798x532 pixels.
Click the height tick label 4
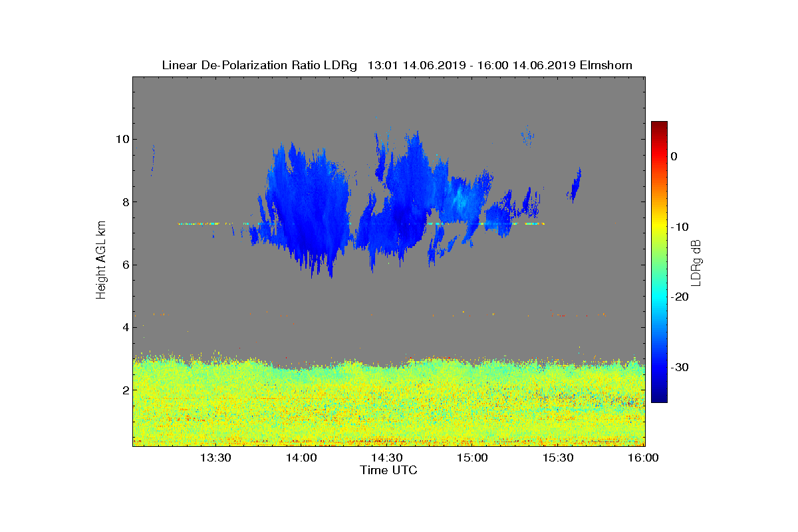(125, 327)
